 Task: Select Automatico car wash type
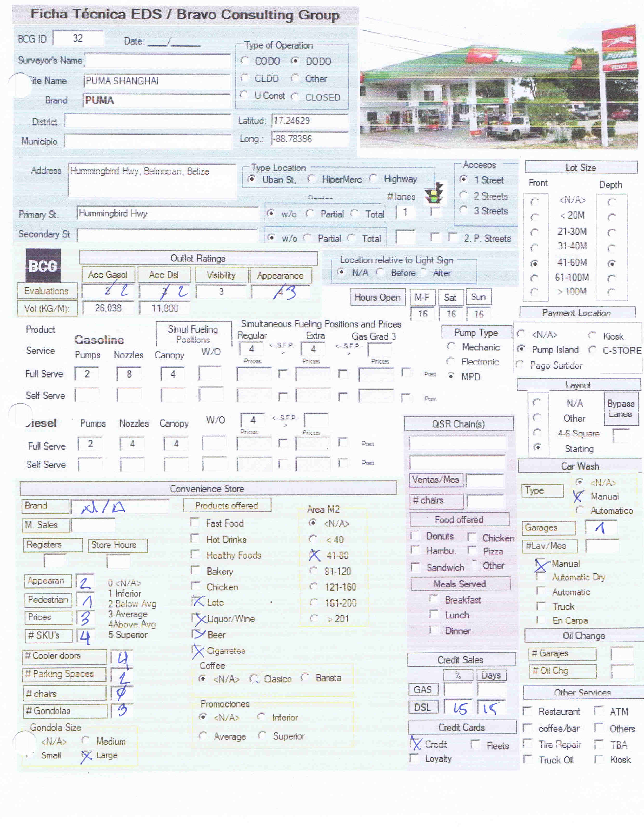pyautogui.click(x=580, y=510)
